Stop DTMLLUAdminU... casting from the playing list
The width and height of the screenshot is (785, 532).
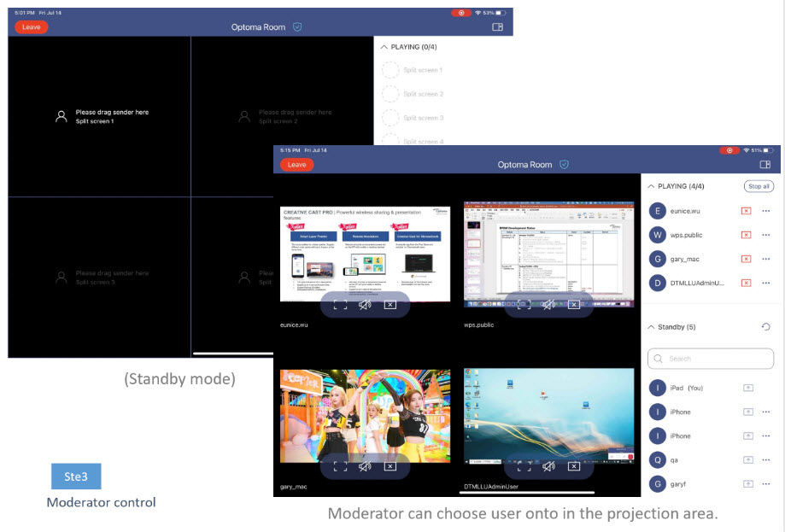746,284
